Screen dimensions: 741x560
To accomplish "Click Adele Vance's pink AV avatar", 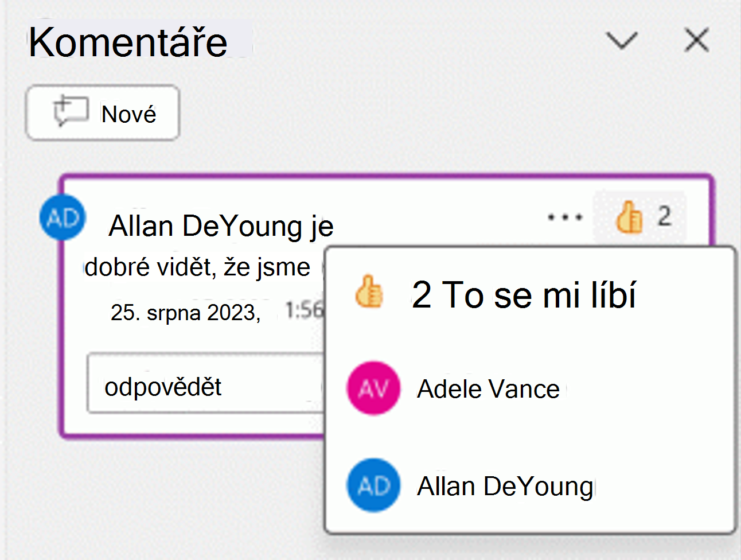I will pyautogui.click(x=373, y=388).
